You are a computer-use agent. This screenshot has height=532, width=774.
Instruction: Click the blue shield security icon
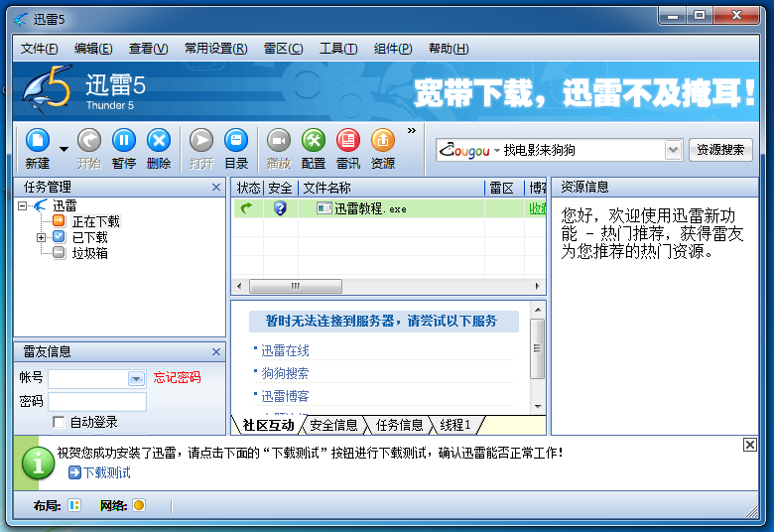[x=280, y=208]
